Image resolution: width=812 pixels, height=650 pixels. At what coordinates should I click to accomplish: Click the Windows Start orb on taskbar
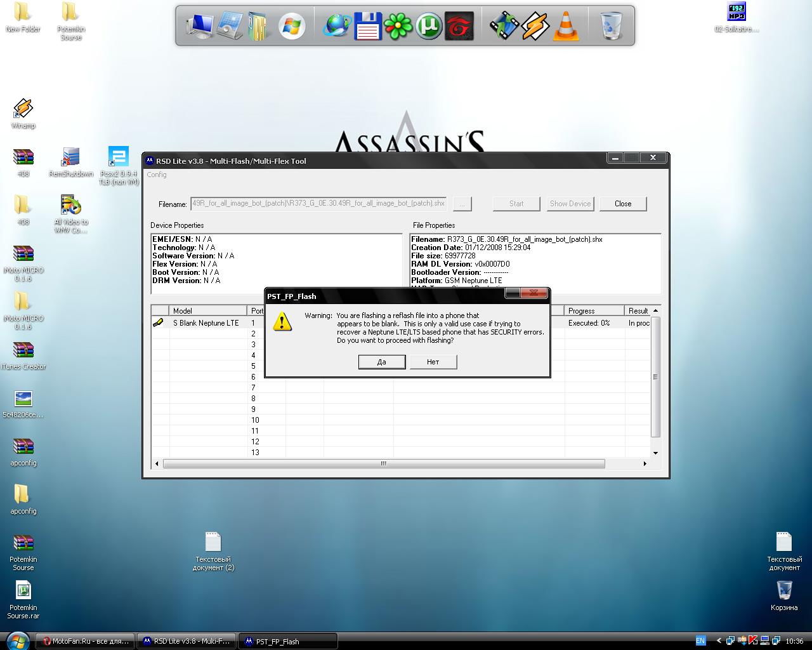coord(17,640)
